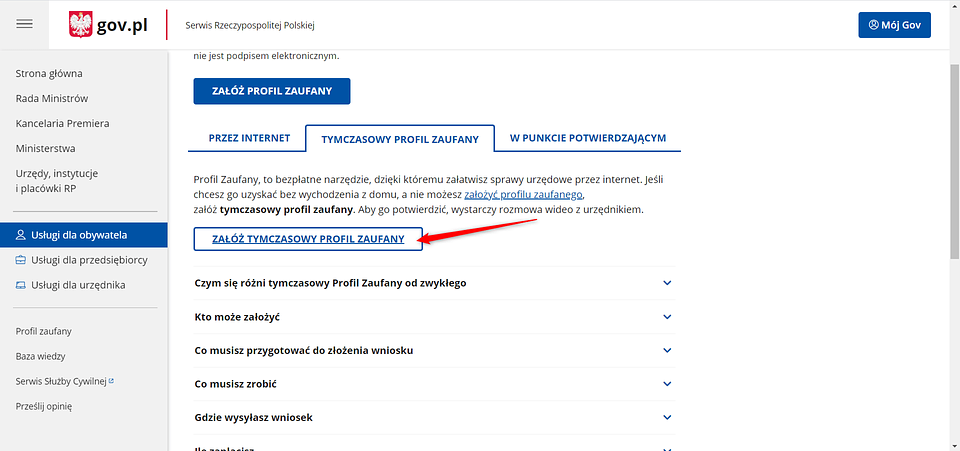Go to Strona główna in sidebar
Viewport: 960px width, 451px height.
coord(49,73)
